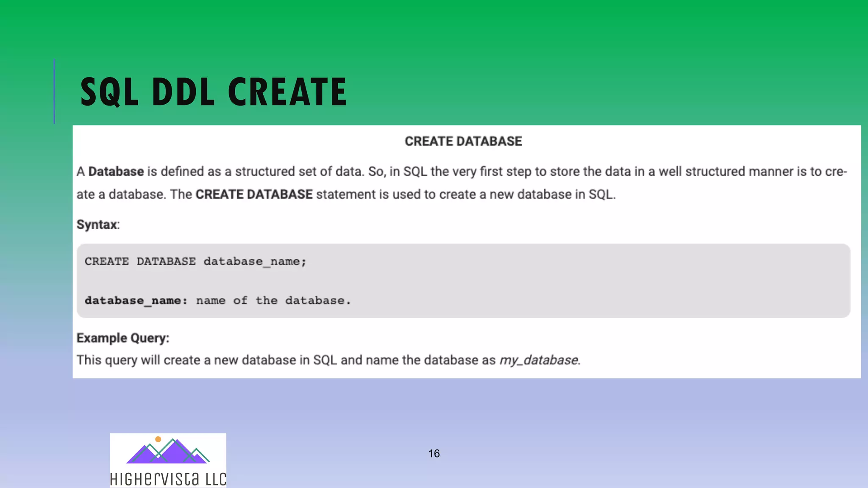Click the bold database_name: code label
Screen dimensions: 868x488
[136, 300]
